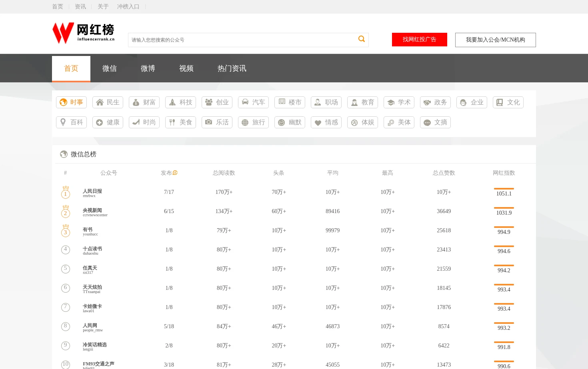Open the 冷笑话精选 account

coord(95,345)
